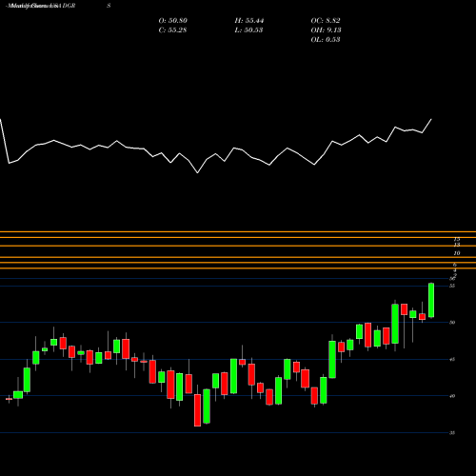Click the 45 price axis label
Screen dimensions: 476x476
(452, 360)
